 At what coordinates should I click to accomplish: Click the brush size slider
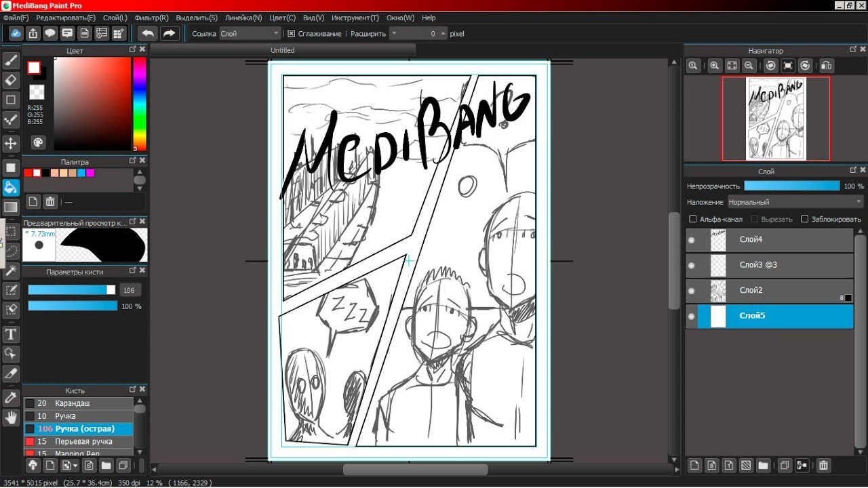72,290
